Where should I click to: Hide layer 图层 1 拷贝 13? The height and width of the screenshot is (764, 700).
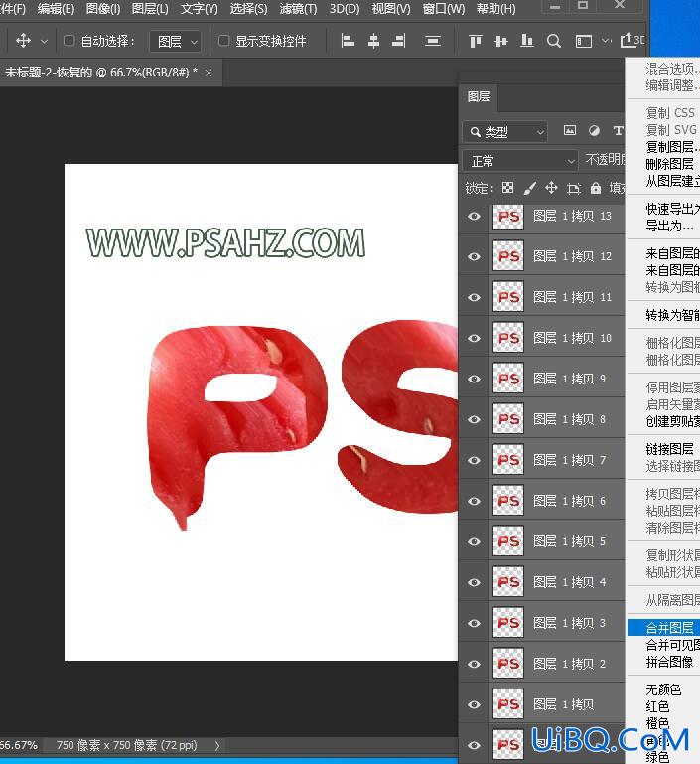click(x=475, y=216)
